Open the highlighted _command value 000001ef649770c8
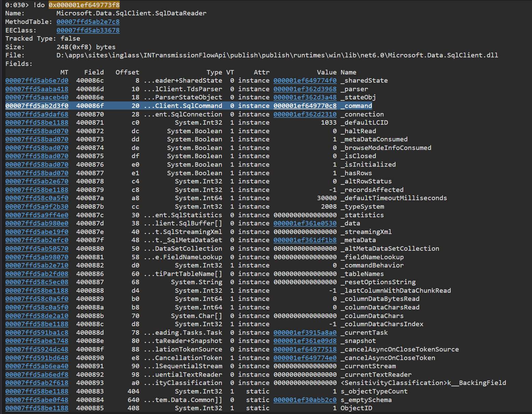532x414 pixels. 305,106
